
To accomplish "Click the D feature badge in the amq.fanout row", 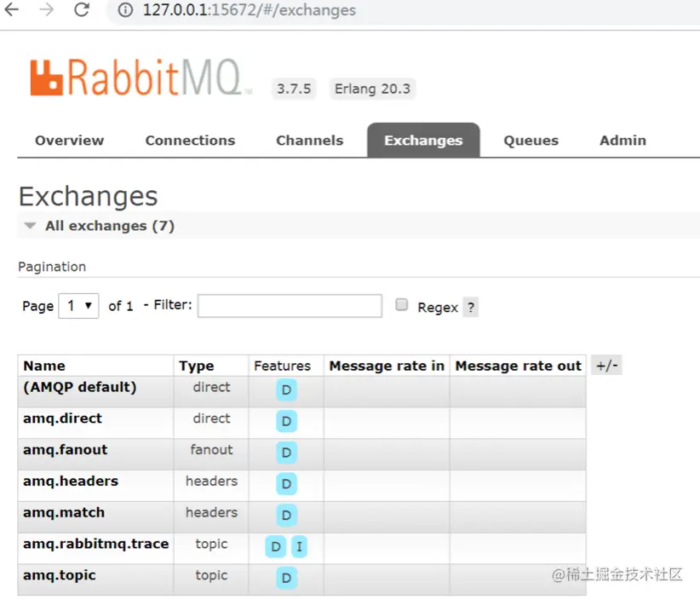I will pyautogui.click(x=287, y=453).
